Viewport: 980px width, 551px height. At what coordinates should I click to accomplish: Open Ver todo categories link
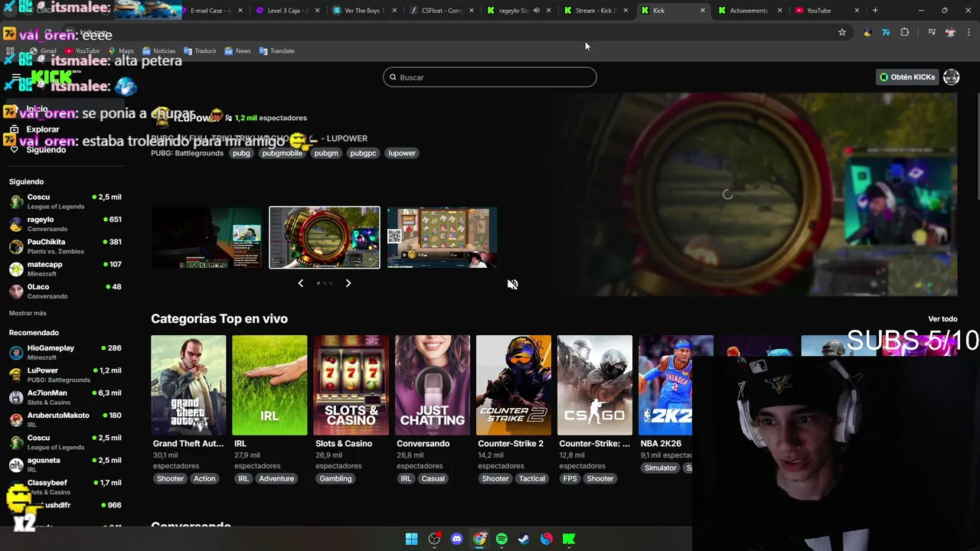(x=942, y=319)
